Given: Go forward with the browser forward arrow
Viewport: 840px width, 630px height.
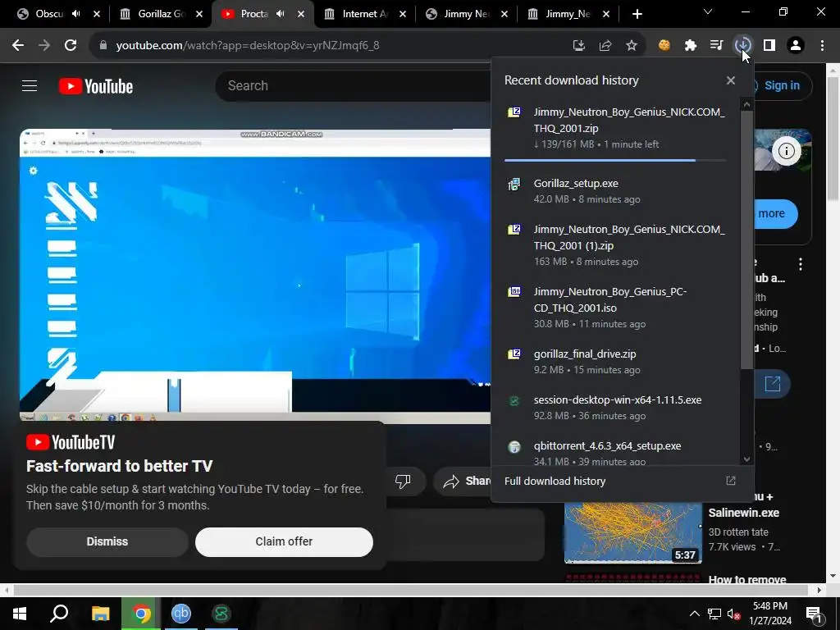Looking at the screenshot, I should [x=44, y=46].
